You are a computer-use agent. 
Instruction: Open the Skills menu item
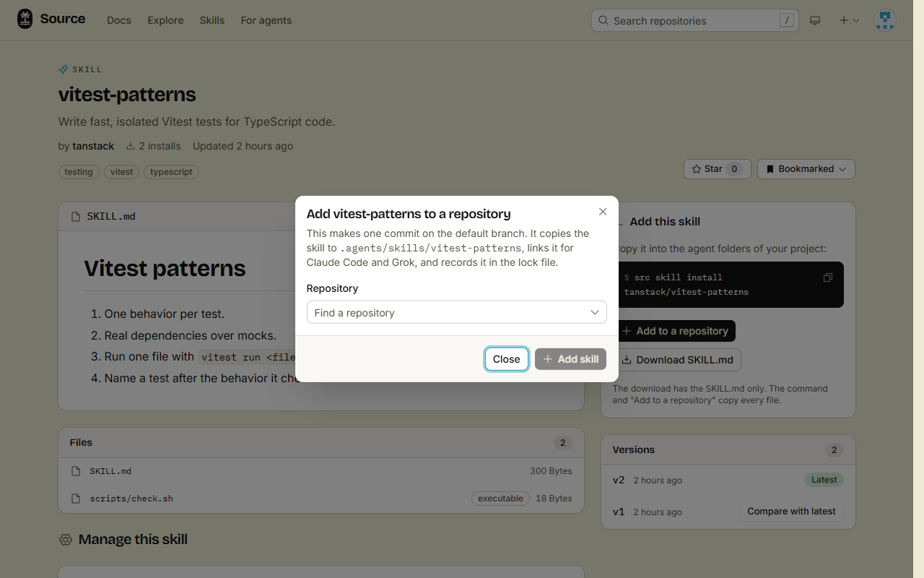[x=212, y=20]
